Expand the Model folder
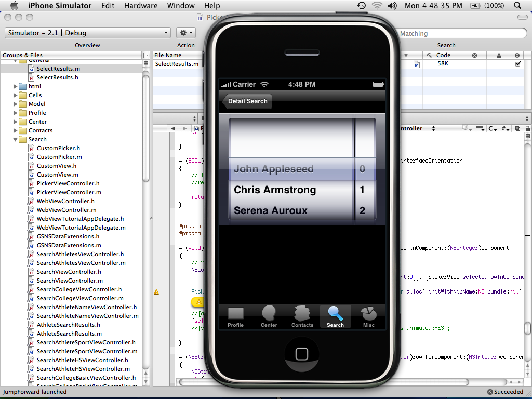 [15, 104]
